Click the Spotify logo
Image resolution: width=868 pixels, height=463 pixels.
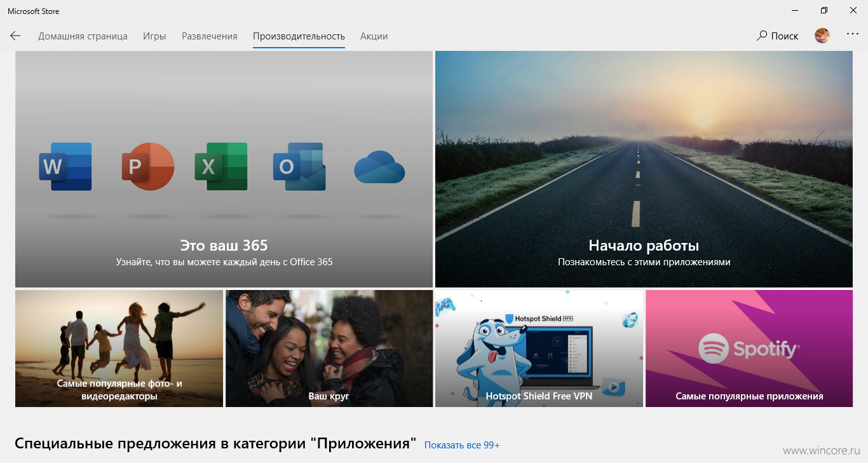(x=749, y=349)
